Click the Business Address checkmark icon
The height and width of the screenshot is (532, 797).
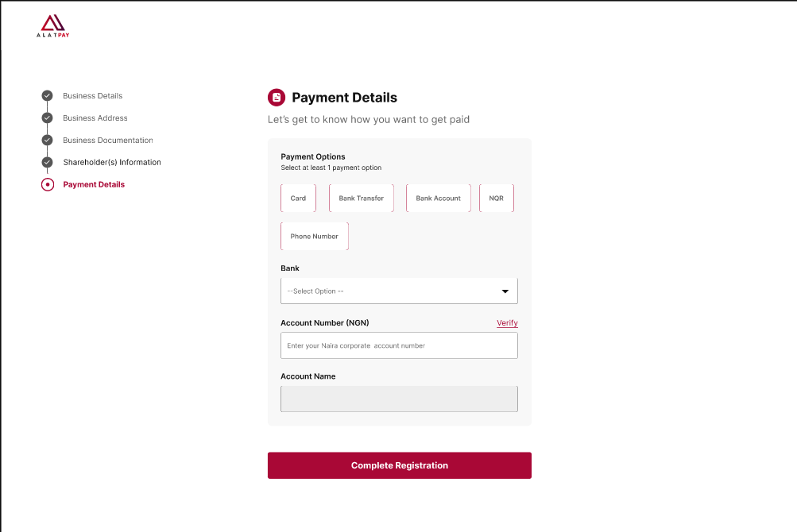click(x=47, y=118)
